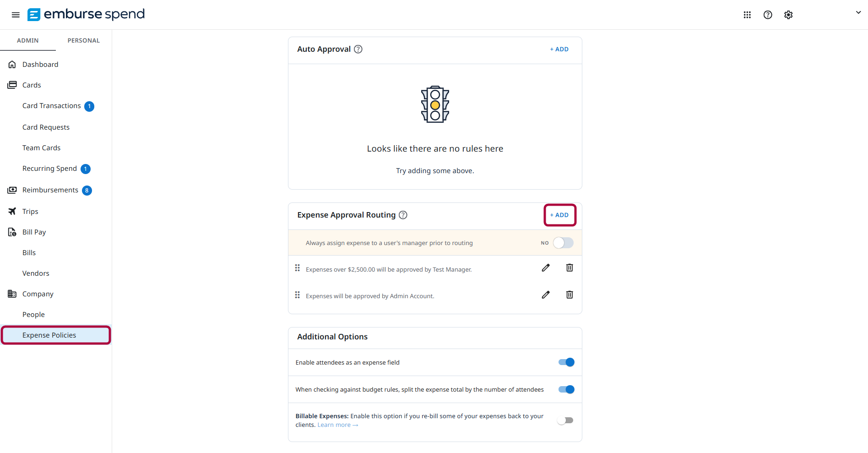Click the Auto Approval help icon
The width and height of the screenshot is (868, 453).
coord(358,49)
